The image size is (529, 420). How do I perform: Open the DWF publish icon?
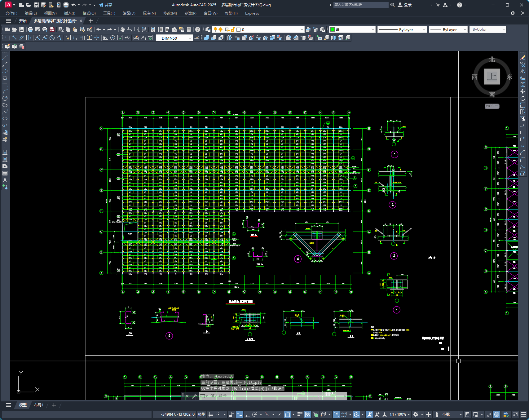(x=52, y=29)
